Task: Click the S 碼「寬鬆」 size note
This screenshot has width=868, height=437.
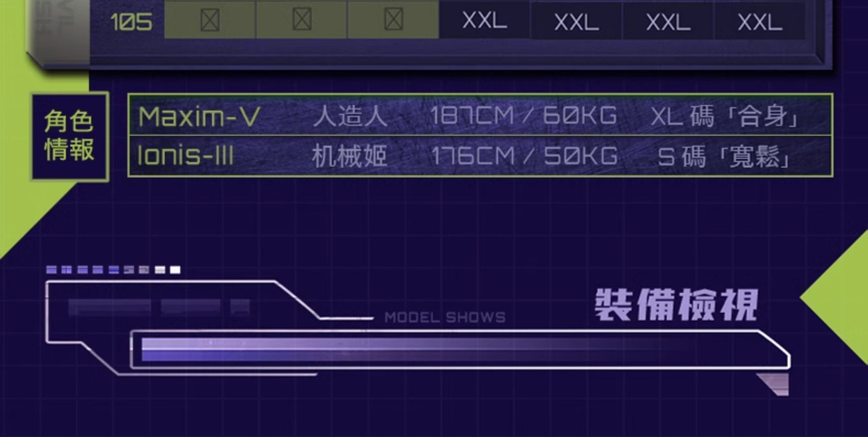Action: point(723,157)
